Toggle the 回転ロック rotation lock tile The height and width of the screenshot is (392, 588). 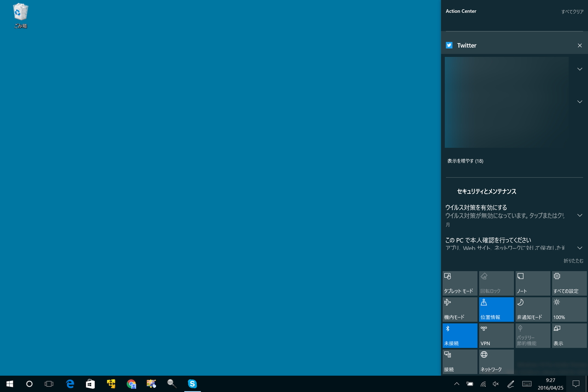point(497,284)
